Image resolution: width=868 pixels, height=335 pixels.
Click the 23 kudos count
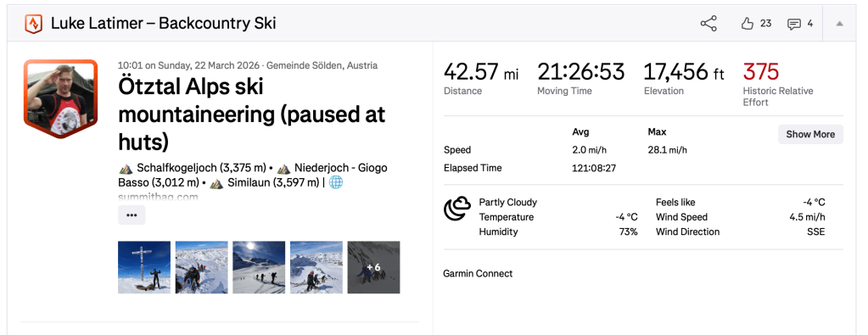point(765,23)
